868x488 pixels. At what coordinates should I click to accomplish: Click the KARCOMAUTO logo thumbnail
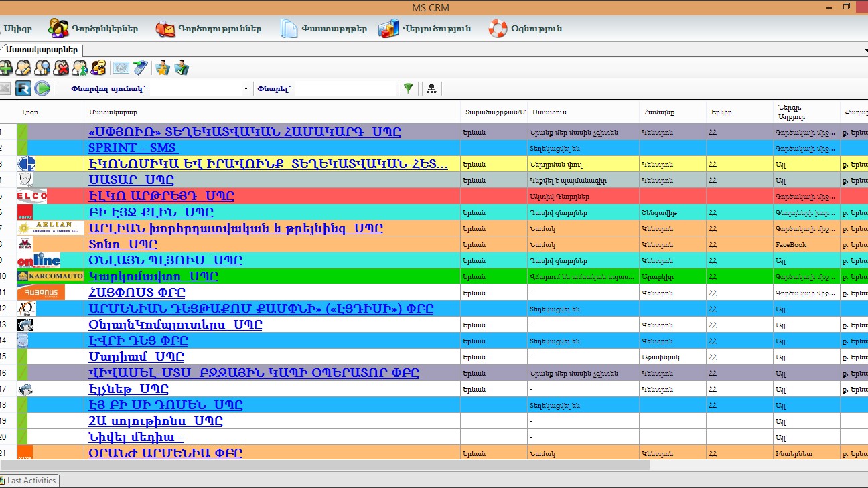pos(50,276)
